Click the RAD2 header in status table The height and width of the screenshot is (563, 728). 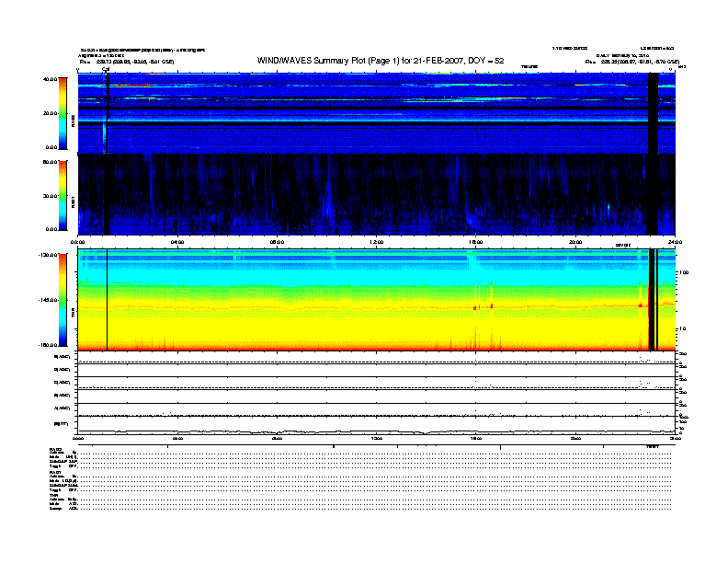[x=56, y=450]
